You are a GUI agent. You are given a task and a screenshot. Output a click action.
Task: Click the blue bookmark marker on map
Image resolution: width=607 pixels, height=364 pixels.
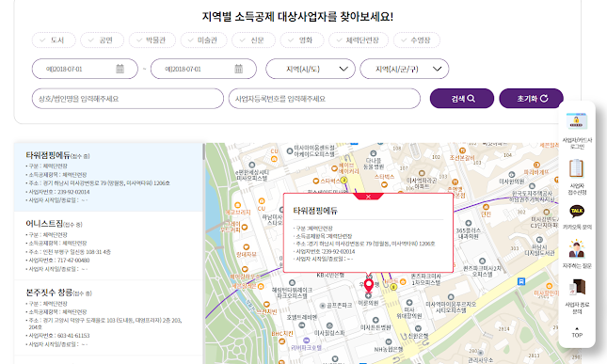click(x=521, y=281)
